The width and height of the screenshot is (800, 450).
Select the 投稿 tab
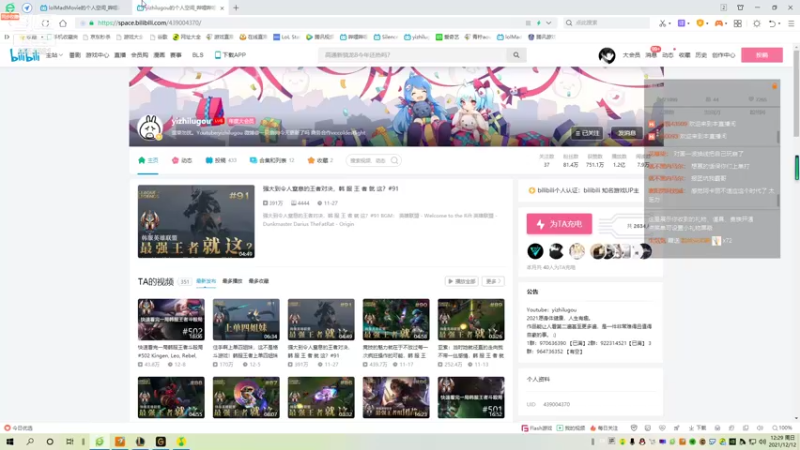pos(220,160)
